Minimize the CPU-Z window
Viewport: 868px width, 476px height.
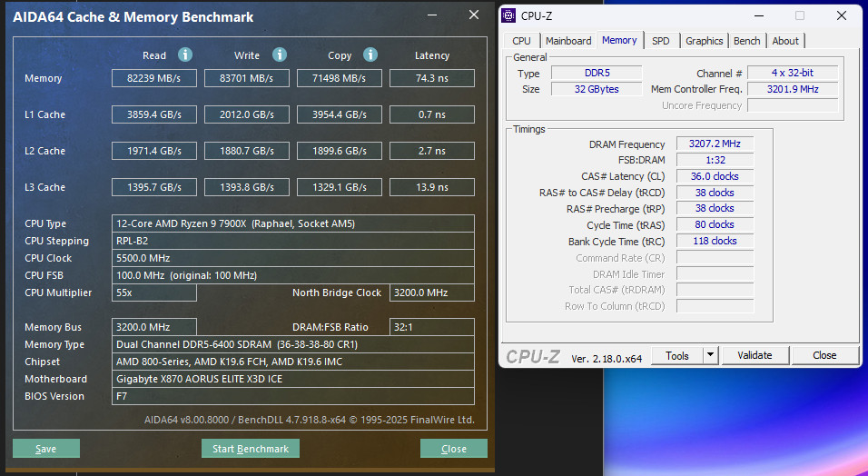coord(760,15)
